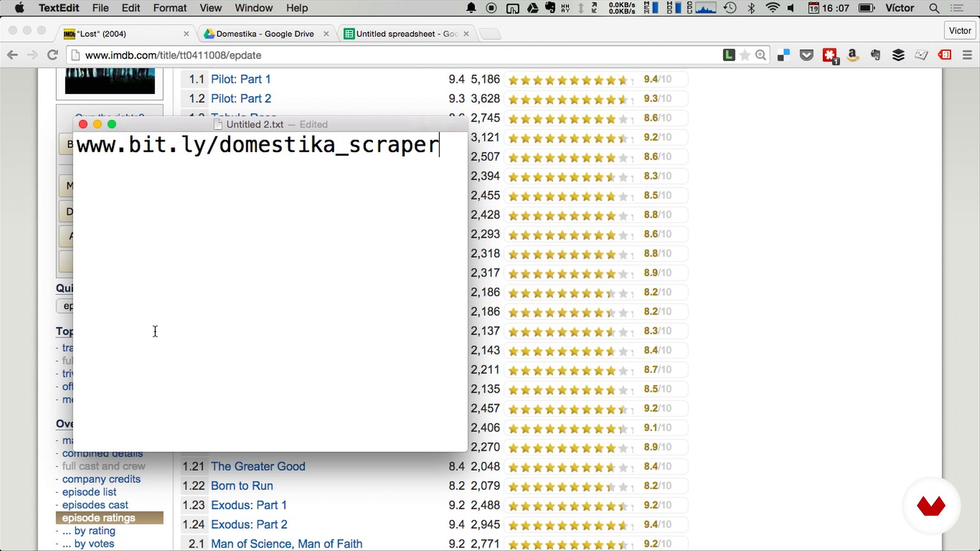Open Born to Run episode link
The height and width of the screenshot is (551, 980).
pos(242,486)
